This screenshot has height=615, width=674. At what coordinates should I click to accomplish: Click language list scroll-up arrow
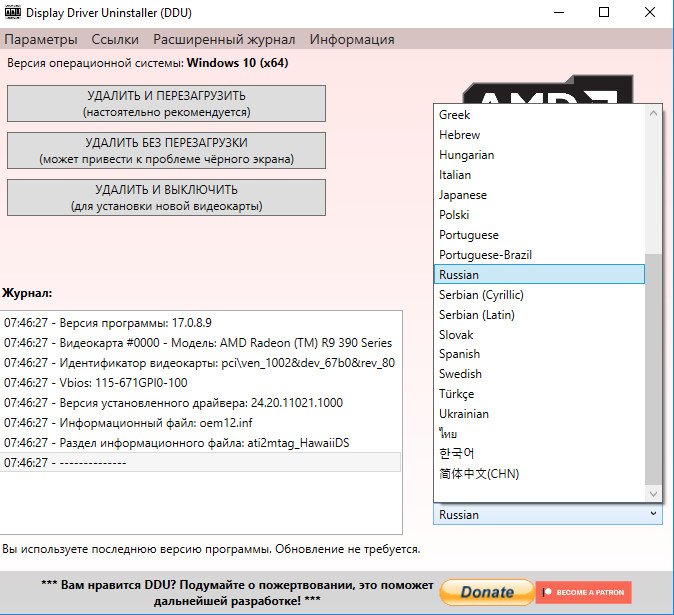pos(653,113)
